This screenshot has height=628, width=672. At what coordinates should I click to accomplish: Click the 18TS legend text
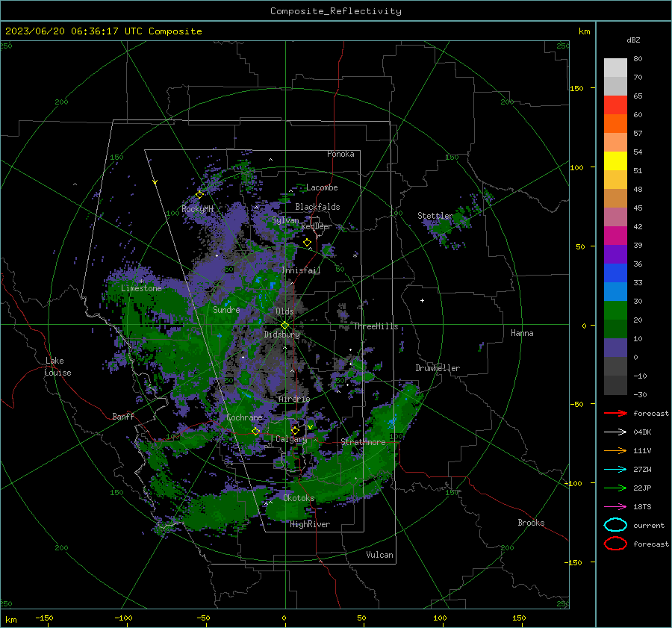click(642, 507)
